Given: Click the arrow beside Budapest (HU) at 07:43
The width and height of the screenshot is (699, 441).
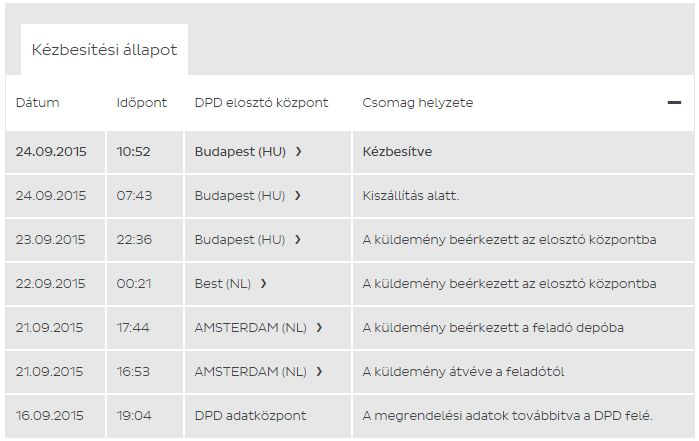Looking at the screenshot, I should 299,196.
